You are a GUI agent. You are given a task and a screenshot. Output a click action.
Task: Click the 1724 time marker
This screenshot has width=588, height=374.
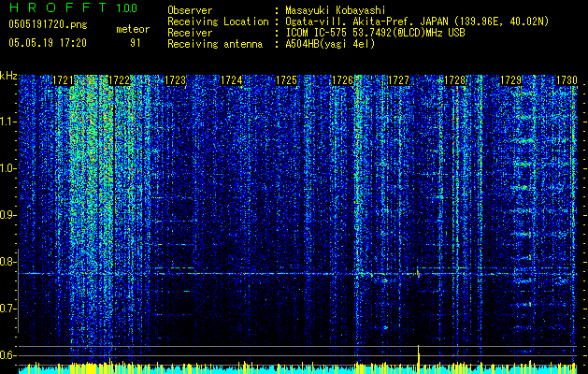(231, 80)
